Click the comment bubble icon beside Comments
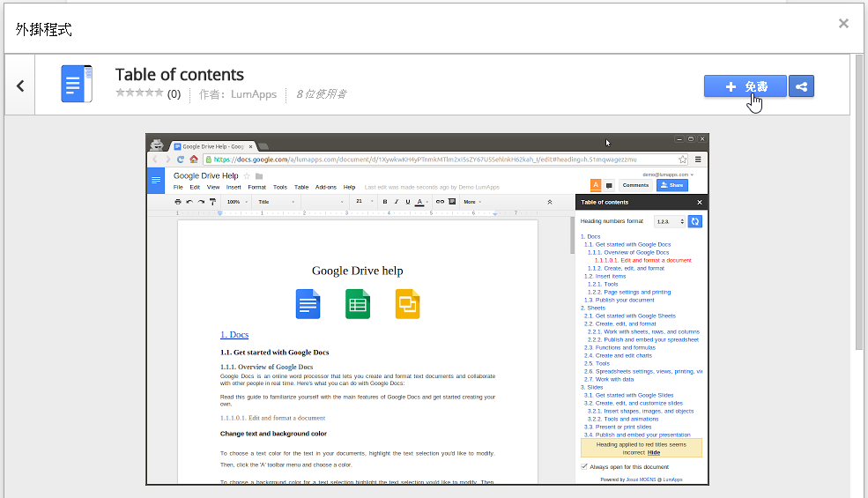Viewport: 868px width, 498px height. (x=609, y=186)
